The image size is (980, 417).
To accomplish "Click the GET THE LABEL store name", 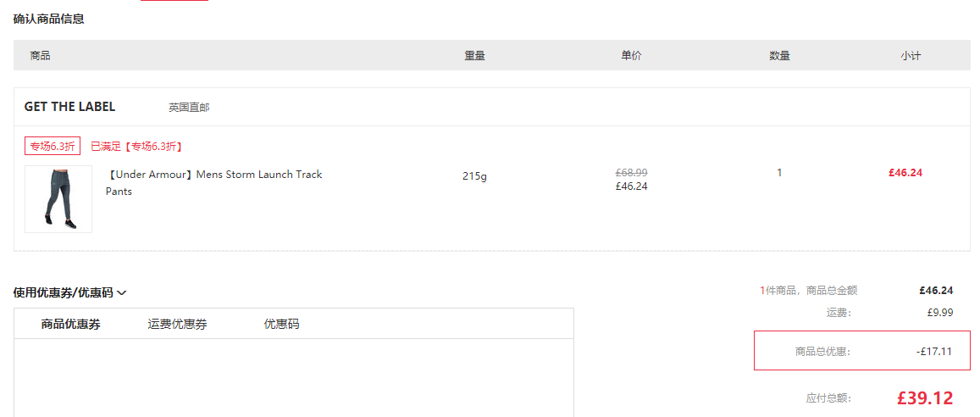I will click(x=70, y=107).
